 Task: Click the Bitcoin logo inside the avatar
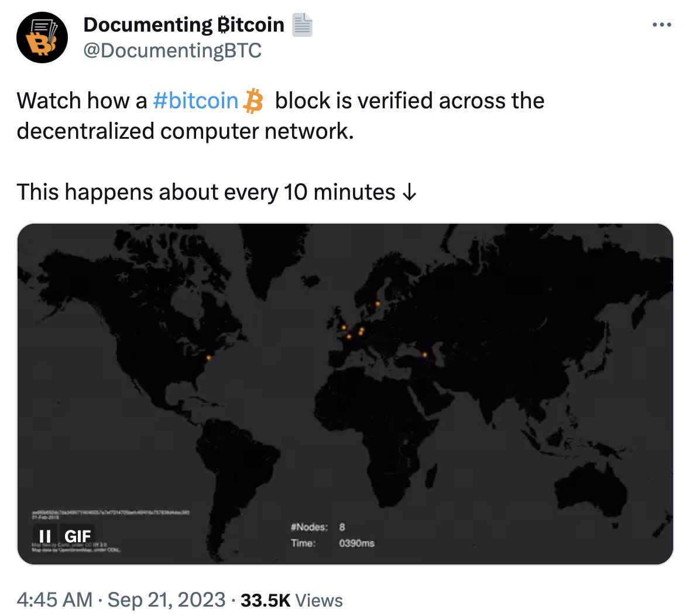point(41,42)
